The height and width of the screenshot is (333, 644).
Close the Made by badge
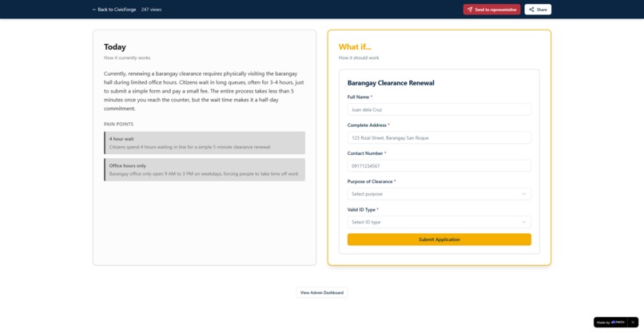633,323
